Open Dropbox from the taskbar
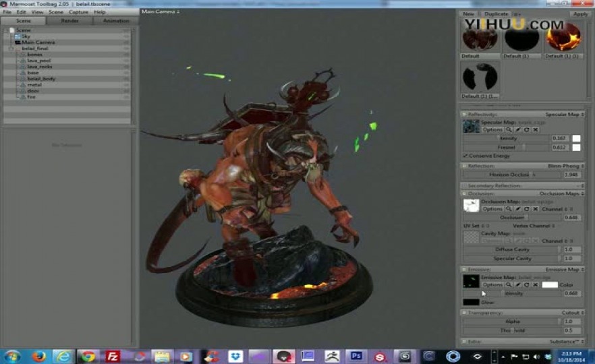 235,357
